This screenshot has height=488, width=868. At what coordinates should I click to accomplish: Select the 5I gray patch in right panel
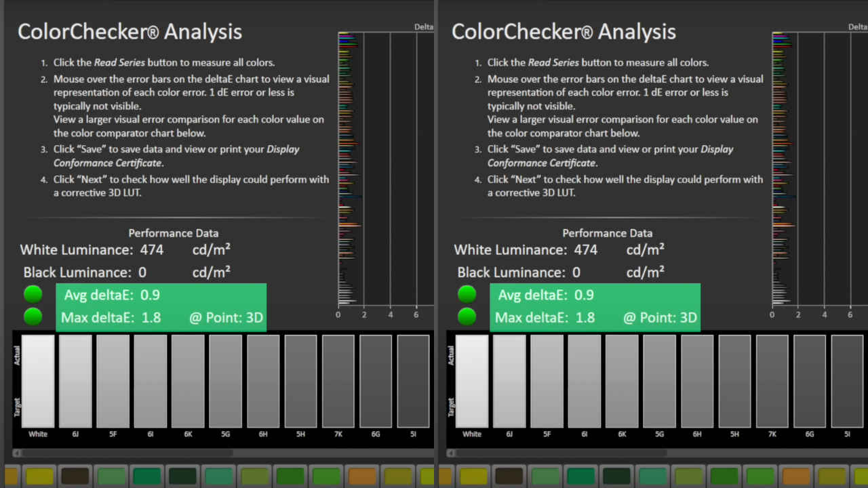point(847,380)
